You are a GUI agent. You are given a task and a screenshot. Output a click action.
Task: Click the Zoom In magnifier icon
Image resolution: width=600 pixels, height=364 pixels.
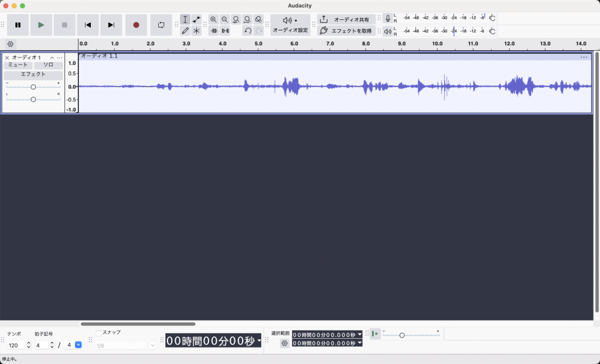213,19
